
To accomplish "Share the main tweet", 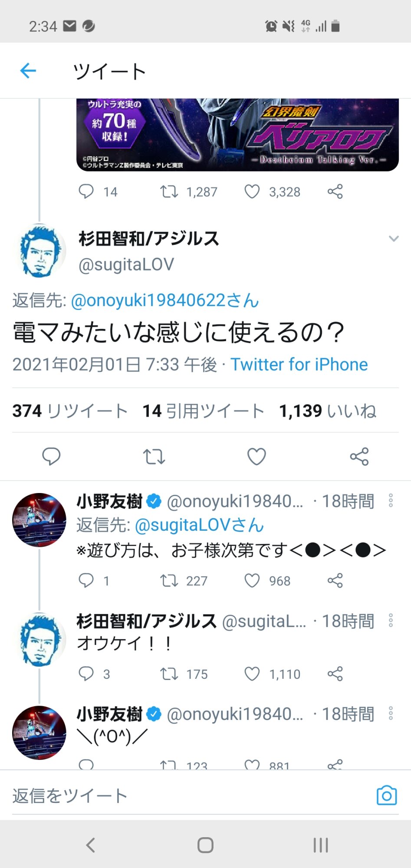I will click(x=359, y=457).
